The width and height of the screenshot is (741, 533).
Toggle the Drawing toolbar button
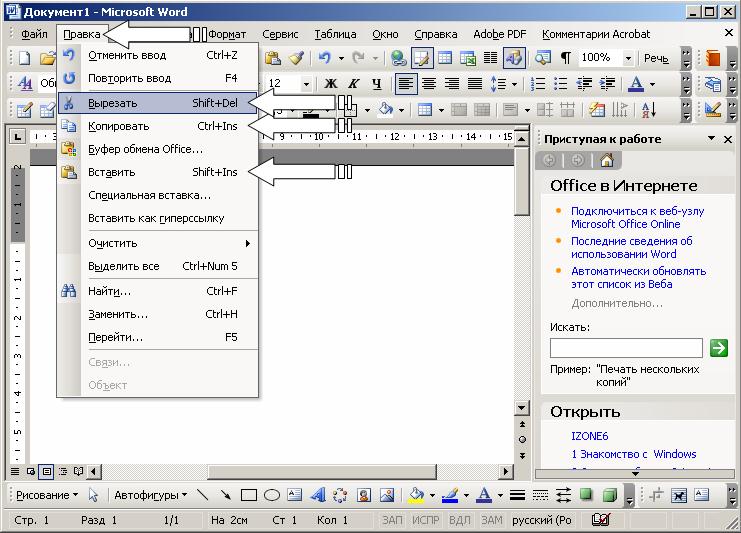(x=514, y=58)
